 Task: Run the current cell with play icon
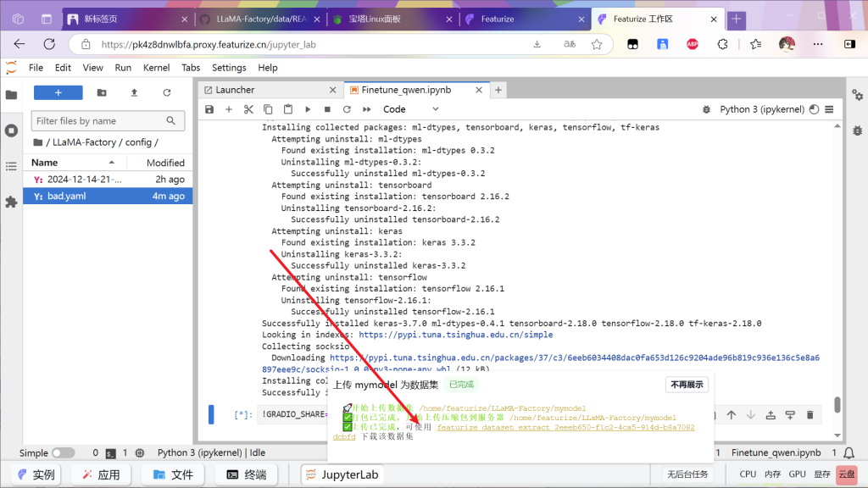307,109
